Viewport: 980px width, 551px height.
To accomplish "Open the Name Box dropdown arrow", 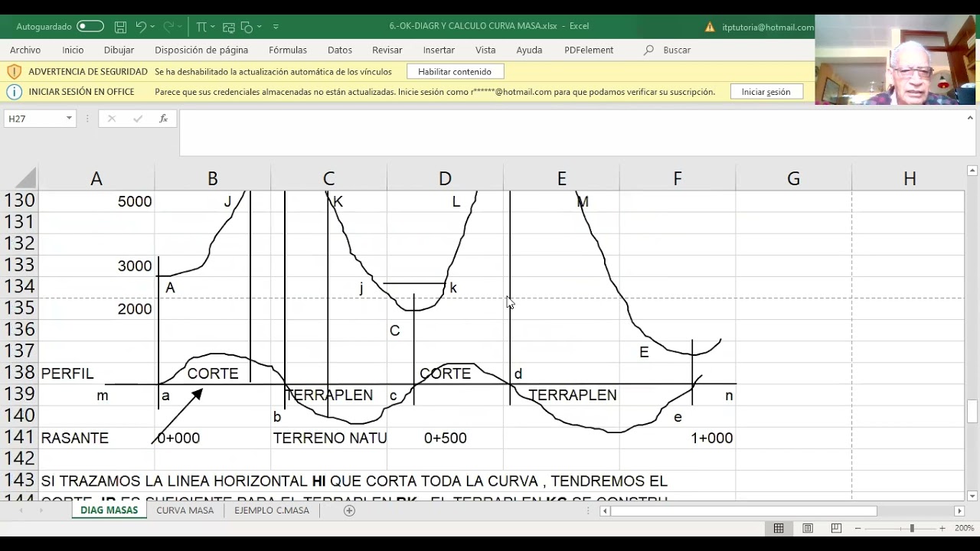I will 69,119.
